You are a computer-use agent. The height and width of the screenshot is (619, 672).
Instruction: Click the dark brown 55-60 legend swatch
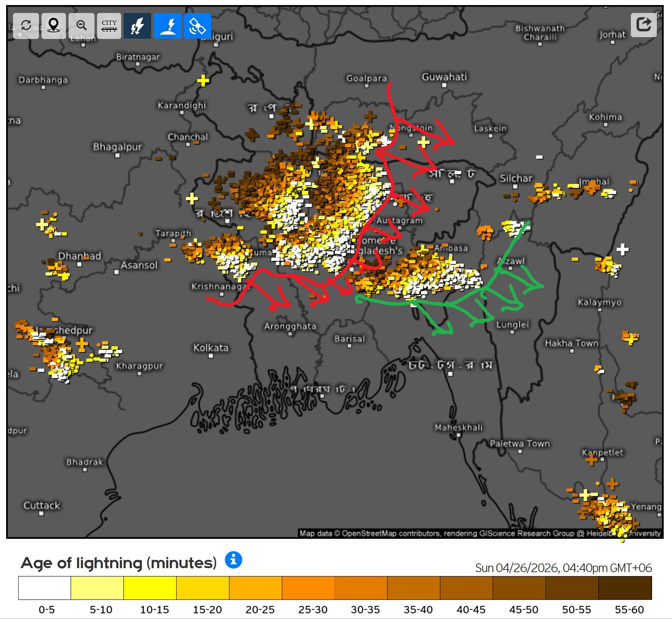pyautogui.click(x=625, y=588)
